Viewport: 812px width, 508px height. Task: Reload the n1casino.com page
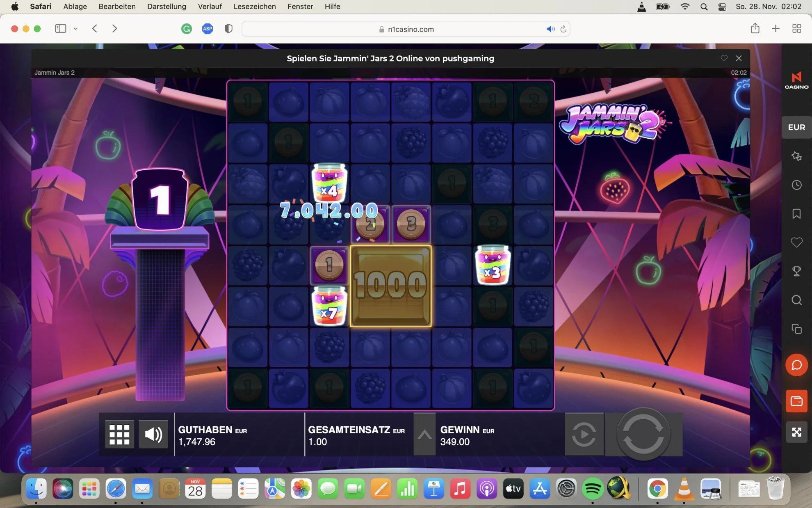tap(563, 29)
